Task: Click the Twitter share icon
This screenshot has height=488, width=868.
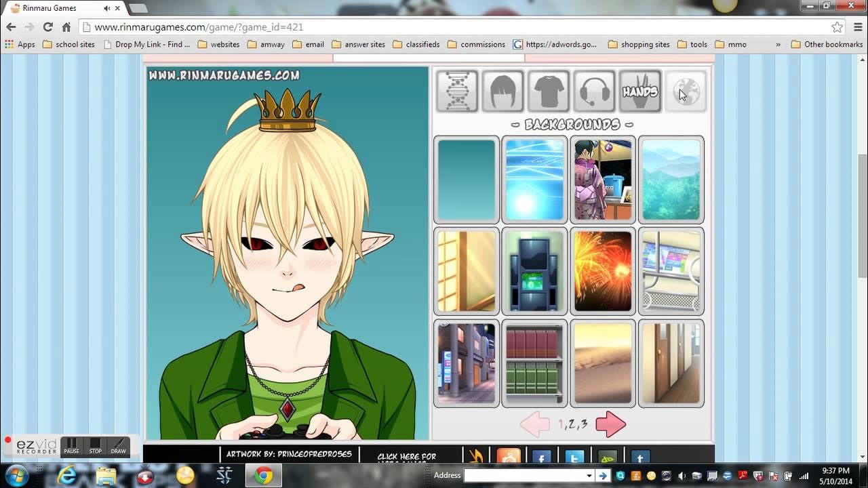Action: point(574,457)
